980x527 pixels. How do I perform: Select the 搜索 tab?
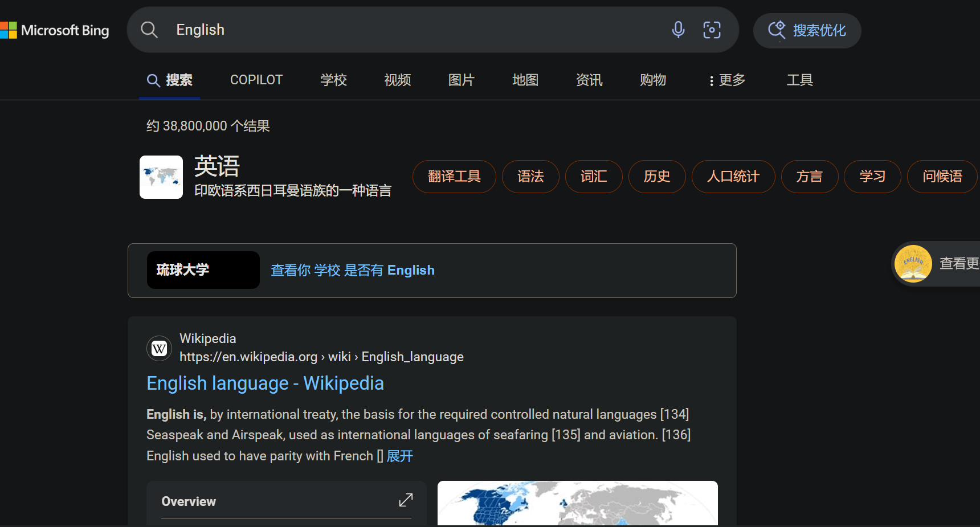point(170,80)
